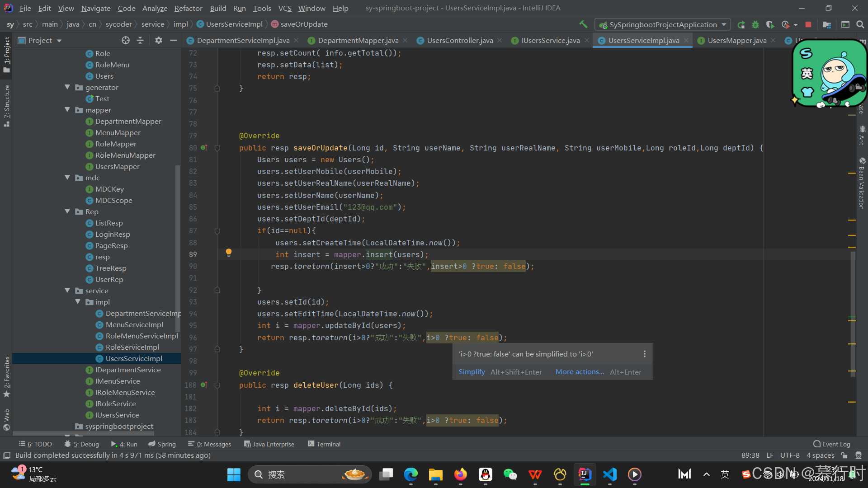
Task: Close the DepartmentServiceImpl.java tab
Action: [296, 40]
